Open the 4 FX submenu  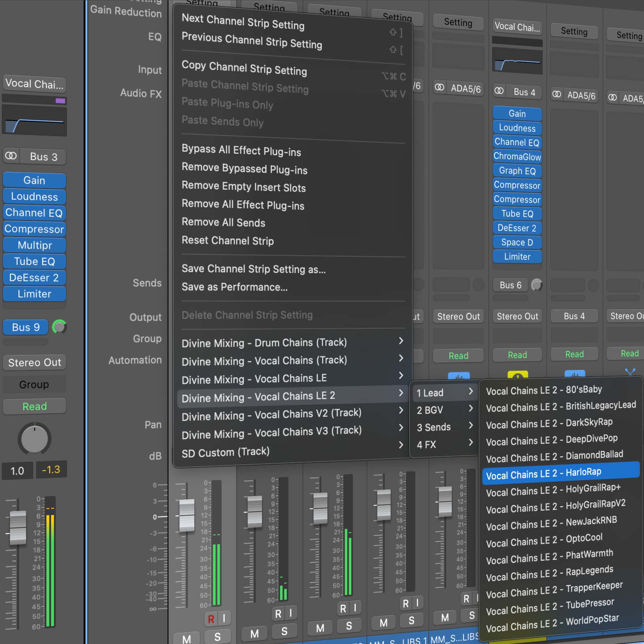pos(445,444)
